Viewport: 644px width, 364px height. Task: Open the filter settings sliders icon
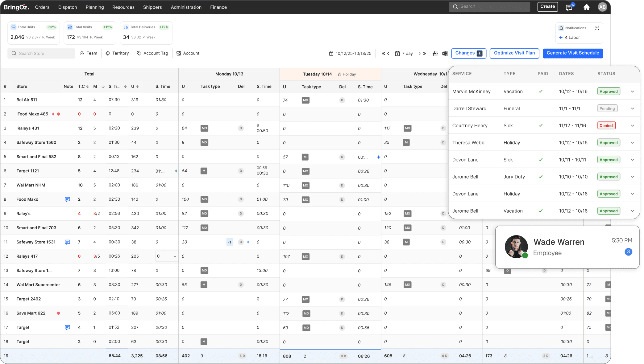point(435,53)
